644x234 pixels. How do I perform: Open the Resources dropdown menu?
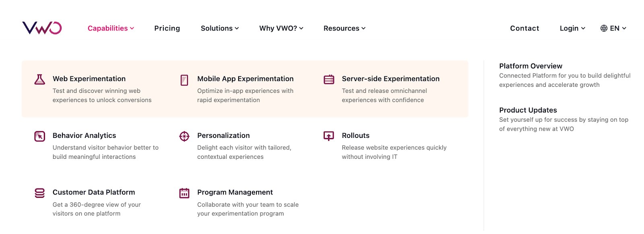point(345,28)
